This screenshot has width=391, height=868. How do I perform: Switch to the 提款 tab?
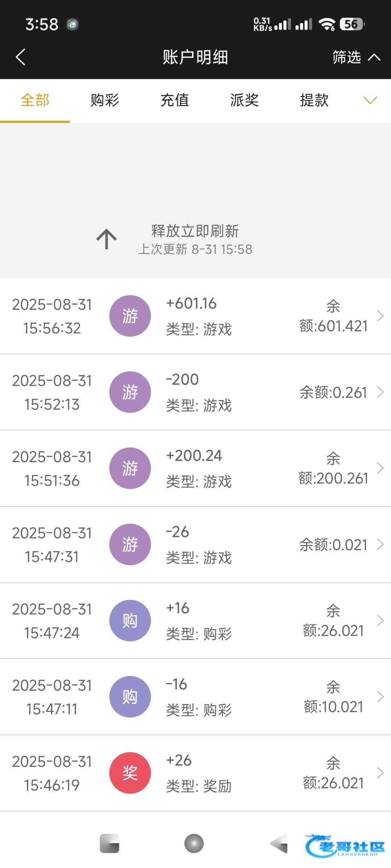click(x=314, y=100)
